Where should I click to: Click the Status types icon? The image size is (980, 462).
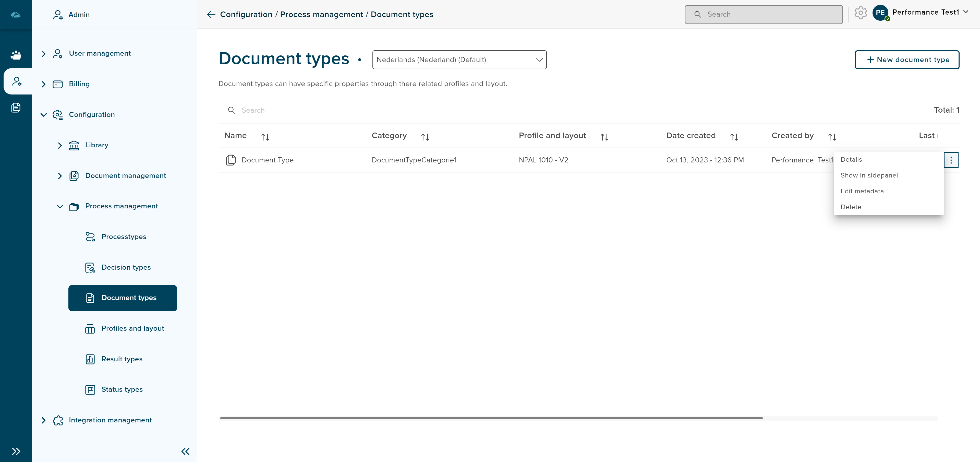pyautogui.click(x=90, y=389)
